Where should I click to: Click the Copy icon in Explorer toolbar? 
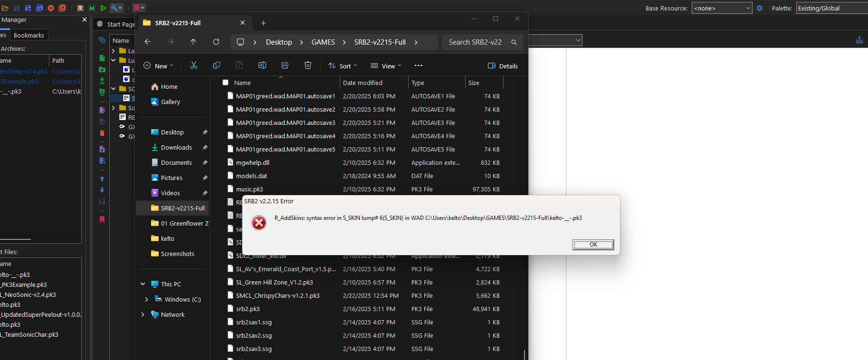click(217, 66)
